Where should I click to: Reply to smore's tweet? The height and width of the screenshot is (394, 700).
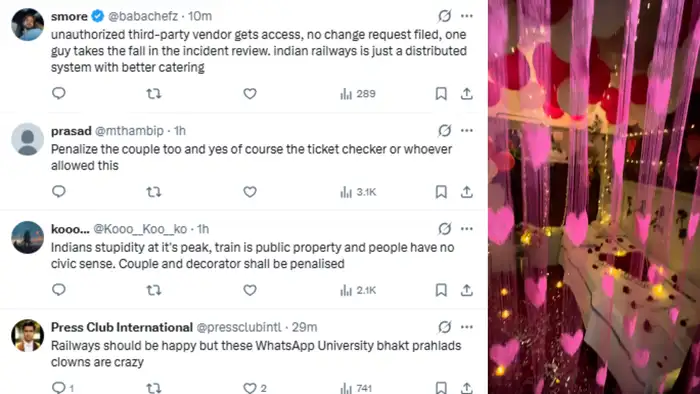point(59,93)
